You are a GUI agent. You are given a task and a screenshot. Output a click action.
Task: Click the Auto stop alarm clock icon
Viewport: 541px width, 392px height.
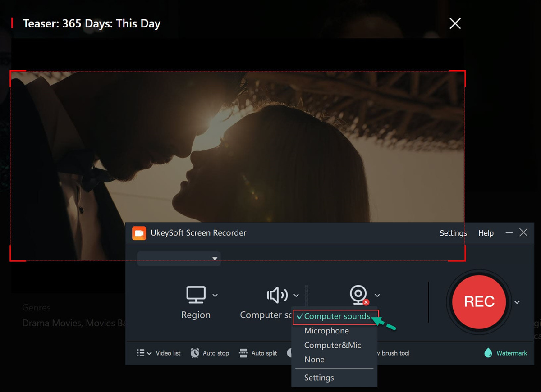[195, 353]
